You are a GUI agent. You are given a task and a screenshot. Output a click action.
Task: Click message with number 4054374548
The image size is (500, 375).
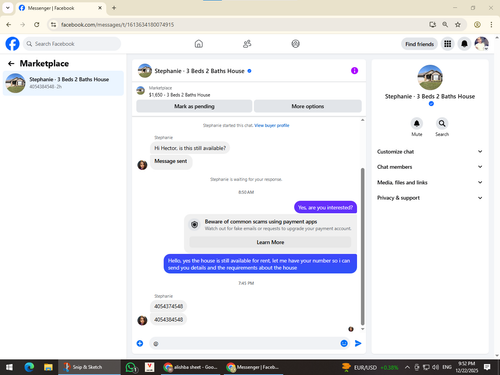tap(168, 306)
